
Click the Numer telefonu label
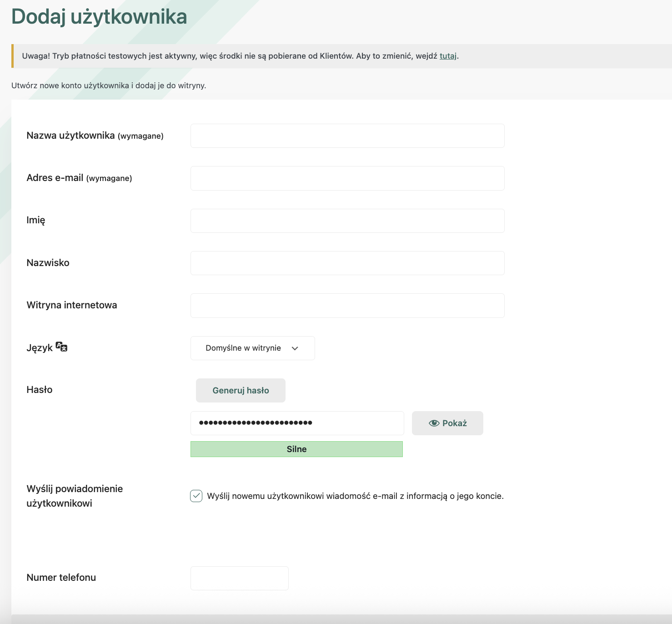pyautogui.click(x=61, y=578)
